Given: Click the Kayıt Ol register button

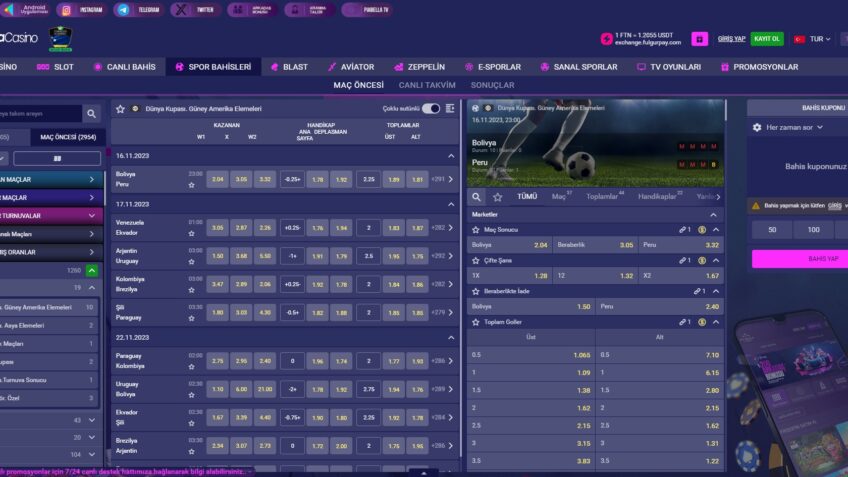Looking at the screenshot, I should [767, 39].
